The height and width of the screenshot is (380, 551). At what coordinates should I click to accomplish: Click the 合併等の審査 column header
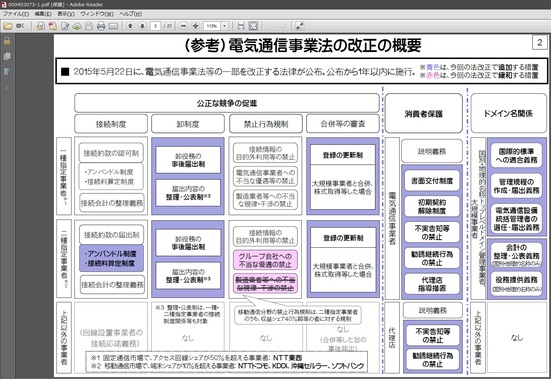pos(343,124)
